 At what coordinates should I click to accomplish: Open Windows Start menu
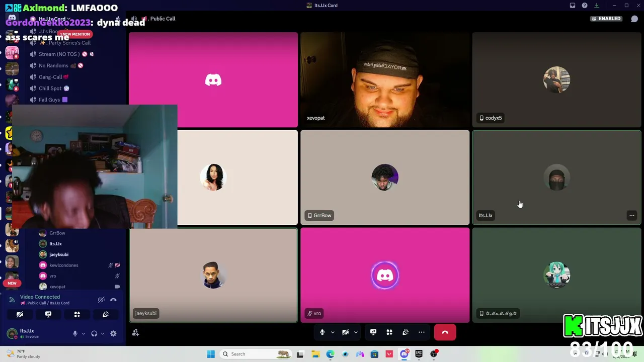click(x=211, y=354)
